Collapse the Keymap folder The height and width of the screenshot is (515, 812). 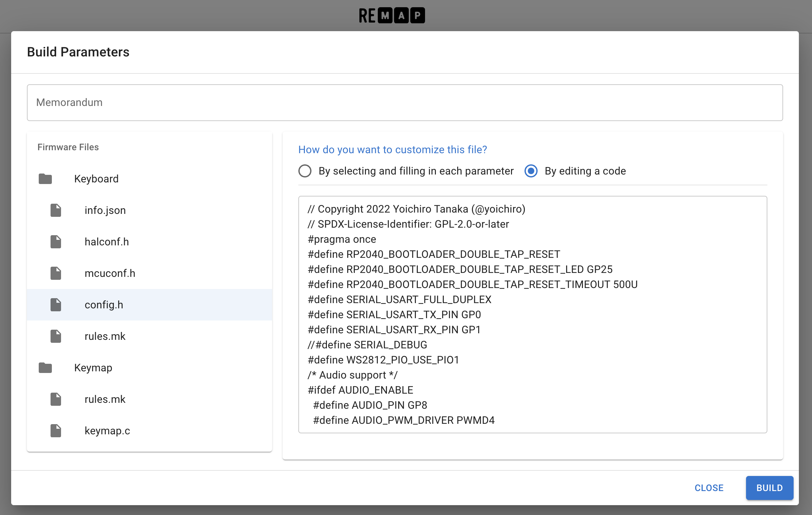pyautogui.click(x=149, y=368)
